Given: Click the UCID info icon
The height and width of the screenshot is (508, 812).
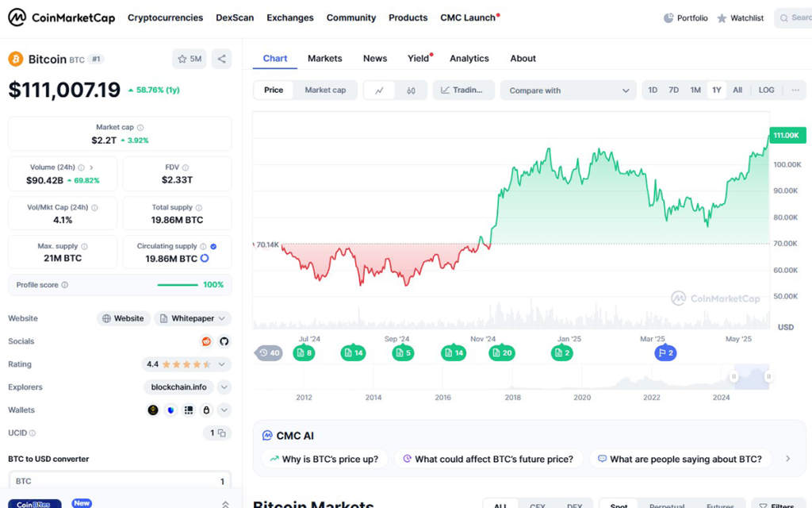Looking at the screenshot, I should (33, 433).
